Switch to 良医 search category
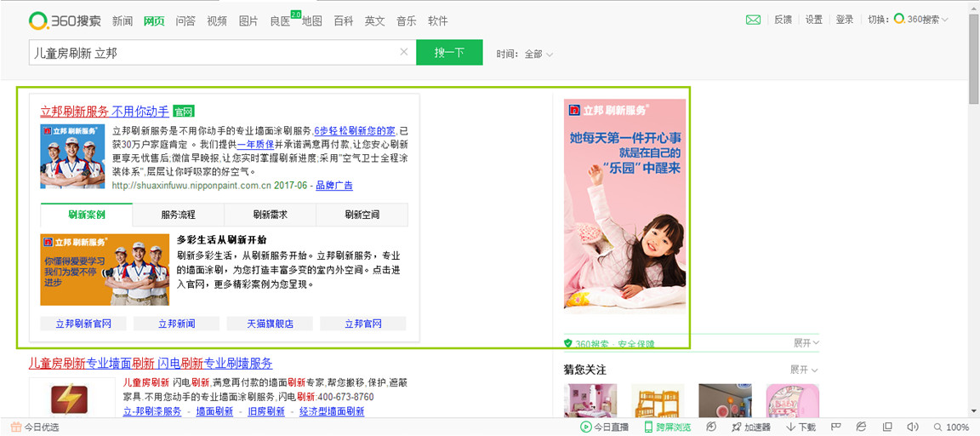Image resolution: width=980 pixels, height=436 pixels. pyautogui.click(x=280, y=21)
